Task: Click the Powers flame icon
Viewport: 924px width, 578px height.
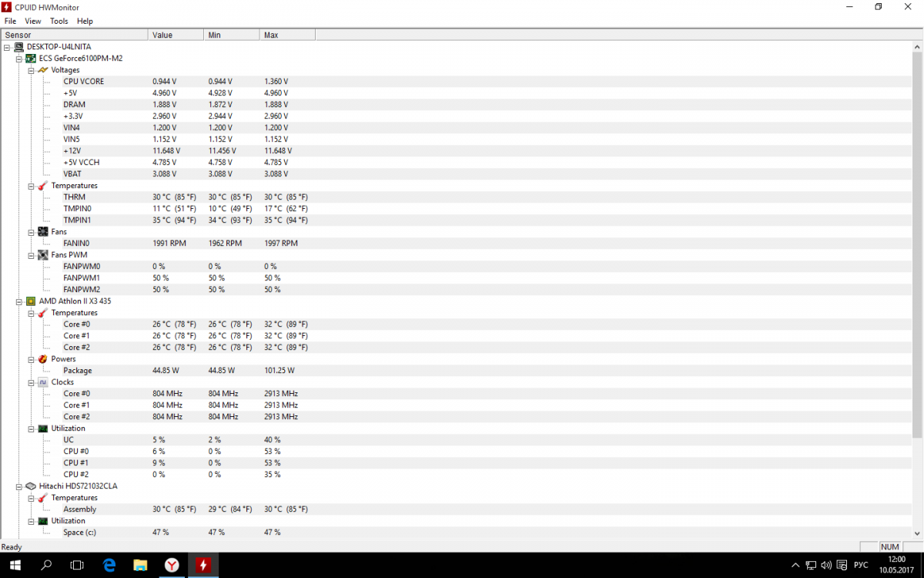Action: pos(43,359)
